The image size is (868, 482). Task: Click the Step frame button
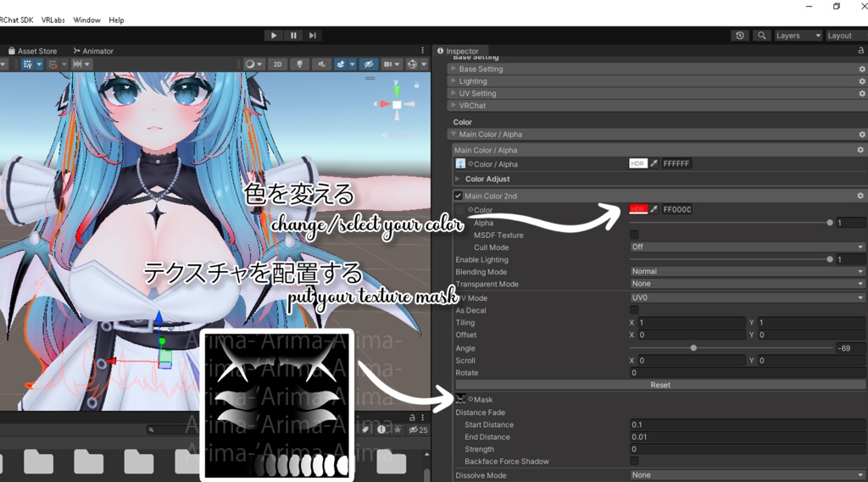(x=313, y=36)
